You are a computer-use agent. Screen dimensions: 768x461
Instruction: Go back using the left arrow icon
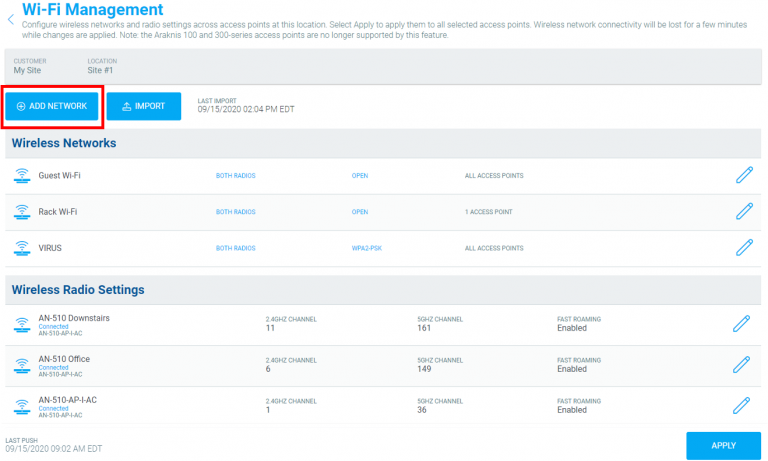click(x=11, y=20)
